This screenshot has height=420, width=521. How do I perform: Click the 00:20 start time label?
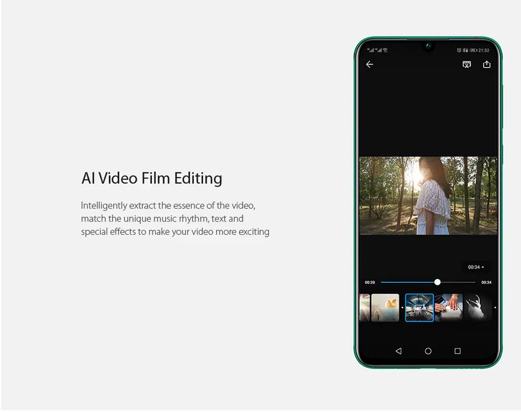[x=370, y=282]
